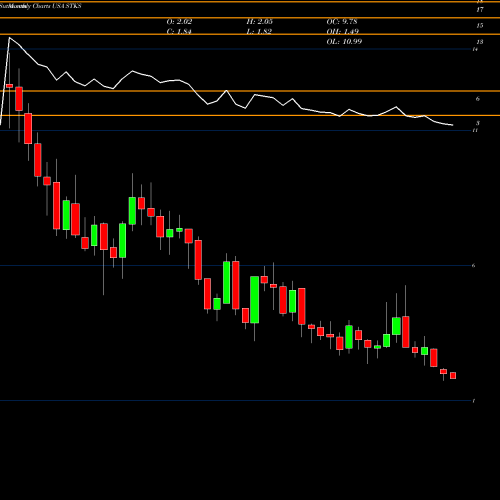Click the peak point of the white indicator line
Screen dimensions: 500x500
(9, 38)
